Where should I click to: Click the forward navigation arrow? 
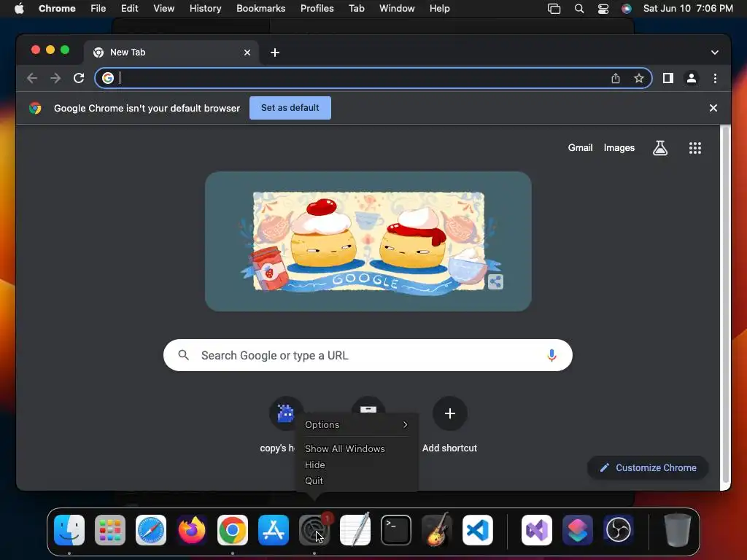pos(55,78)
